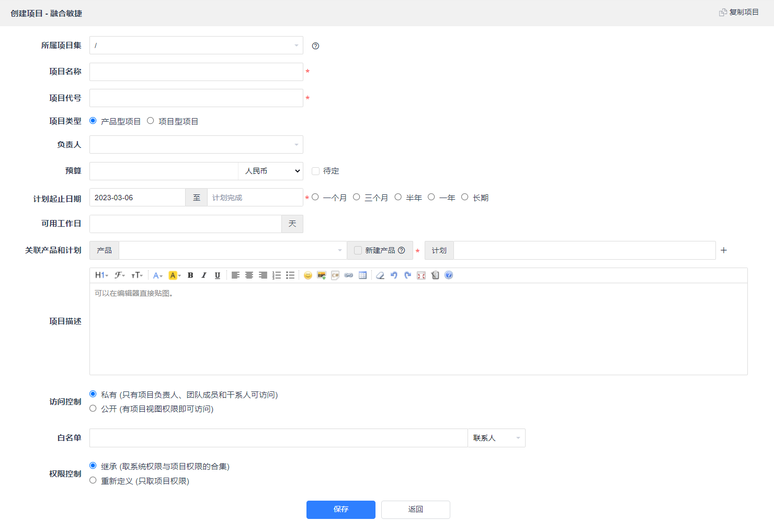Click the insert image icon
This screenshot has height=532, width=774.
322,275
